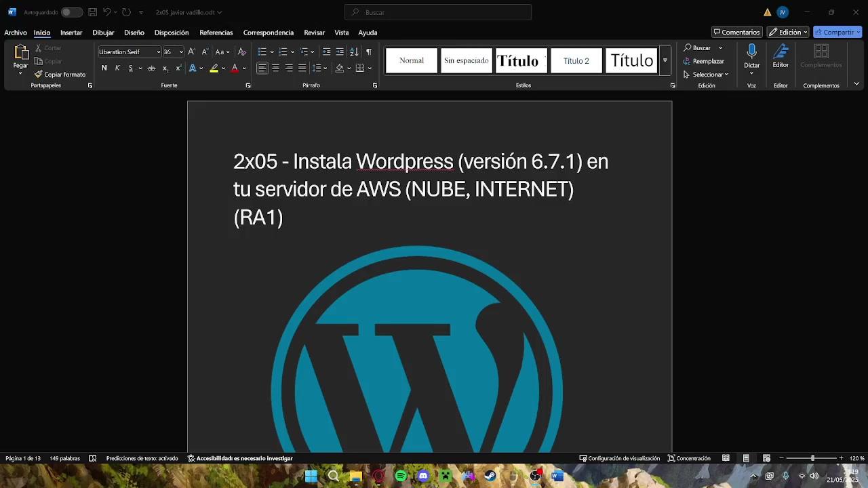
Task: Align the text to the right
Action: pos(289,68)
